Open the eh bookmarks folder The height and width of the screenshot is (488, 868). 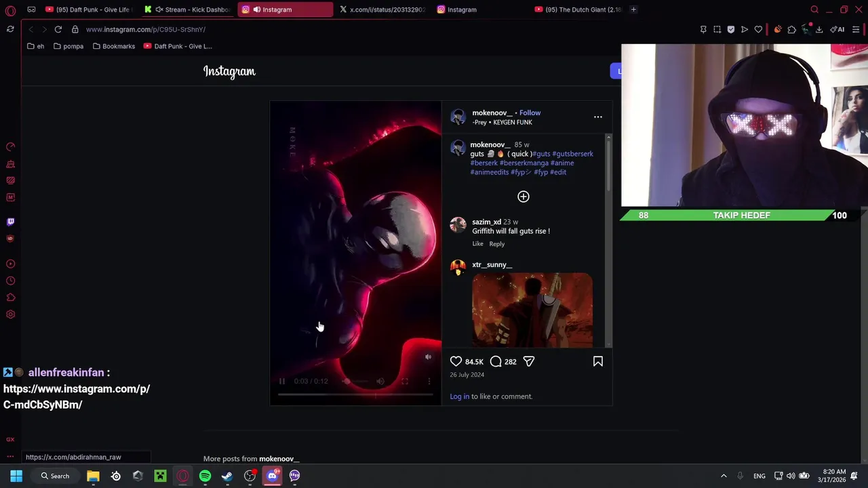click(x=35, y=46)
